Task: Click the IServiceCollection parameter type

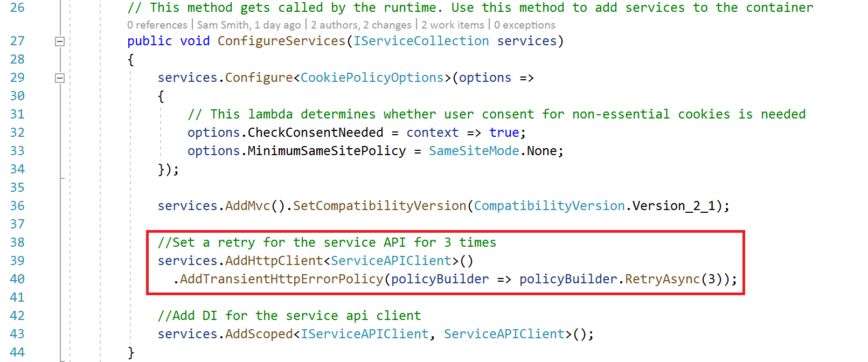Action: [x=421, y=41]
